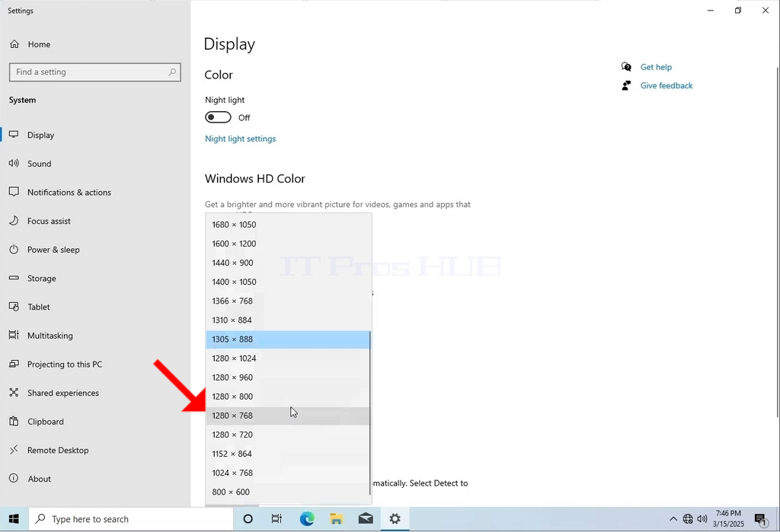Choose 1680 × 1050 resolution

[x=288, y=225]
